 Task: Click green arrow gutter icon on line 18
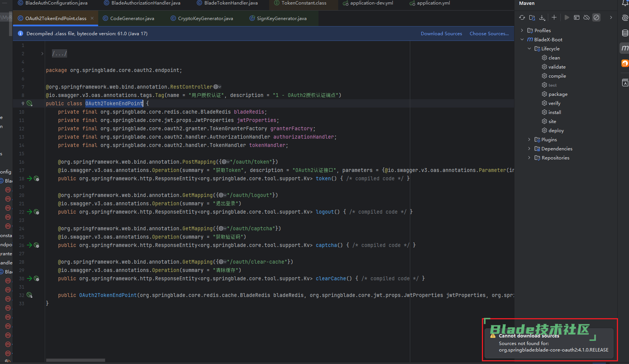click(29, 178)
